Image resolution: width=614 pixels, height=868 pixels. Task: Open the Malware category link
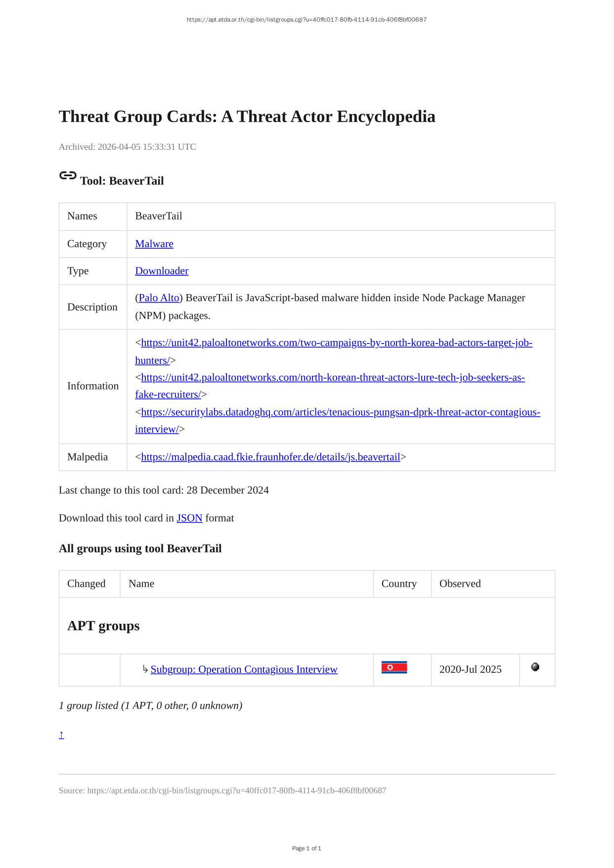point(154,244)
